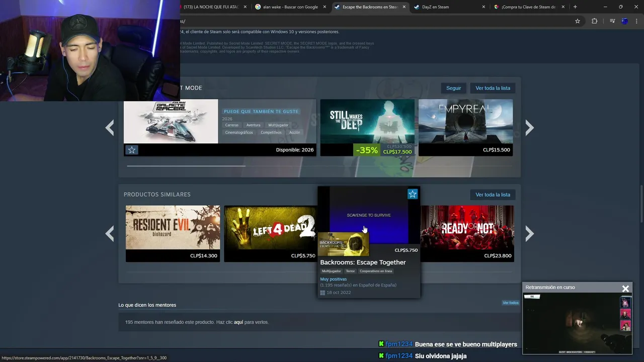Click 'Muy positivas' review summary
The image size is (644, 362).
click(x=333, y=279)
